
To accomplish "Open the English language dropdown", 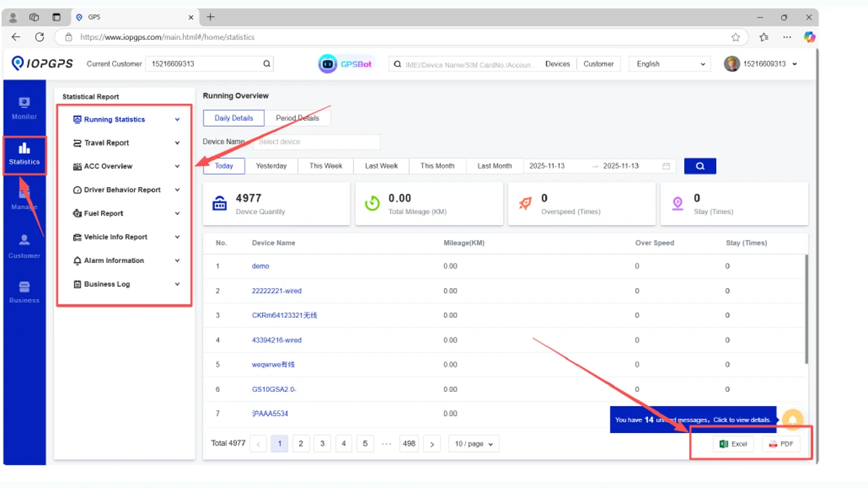I will [x=670, y=64].
